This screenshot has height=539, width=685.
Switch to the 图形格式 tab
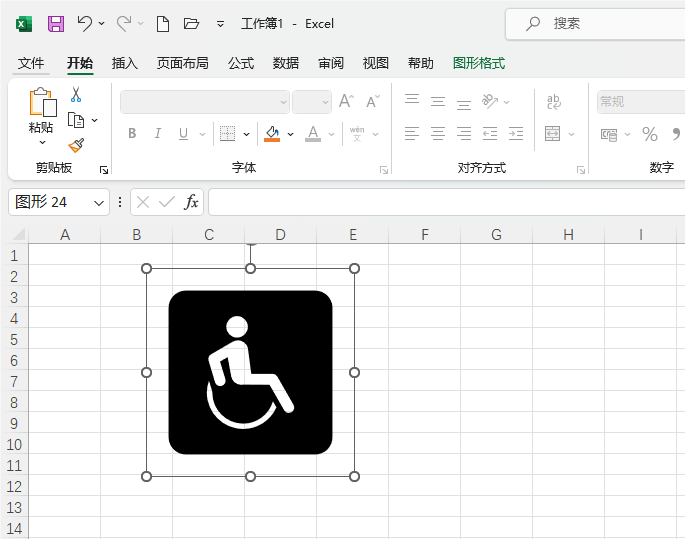(x=479, y=63)
